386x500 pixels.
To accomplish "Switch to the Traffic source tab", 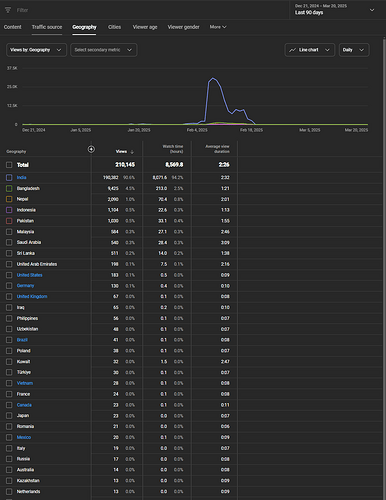I will [x=47, y=27].
